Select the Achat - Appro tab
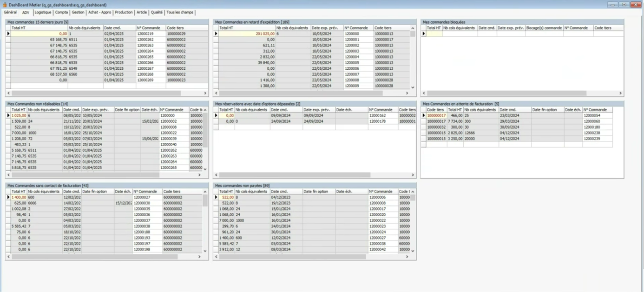The height and width of the screenshot is (292, 644). coord(99,13)
